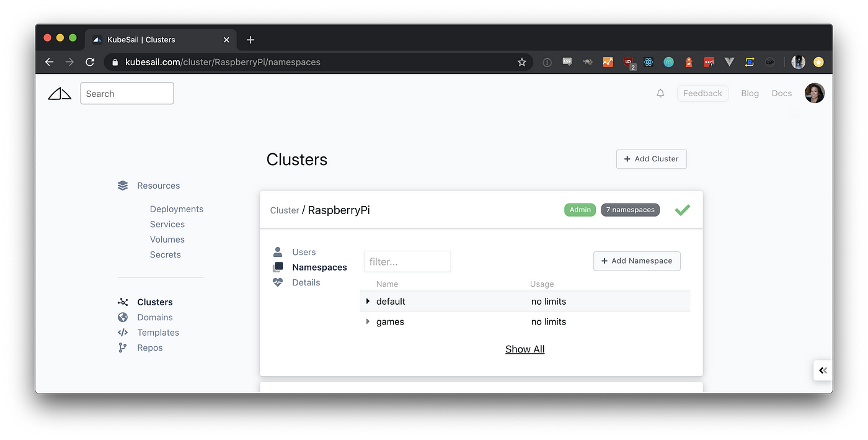Close the KubeSail | Clusters tab
The width and height of the screenshot is (868, 440).
pyautogui.click(x=226, y=40)
